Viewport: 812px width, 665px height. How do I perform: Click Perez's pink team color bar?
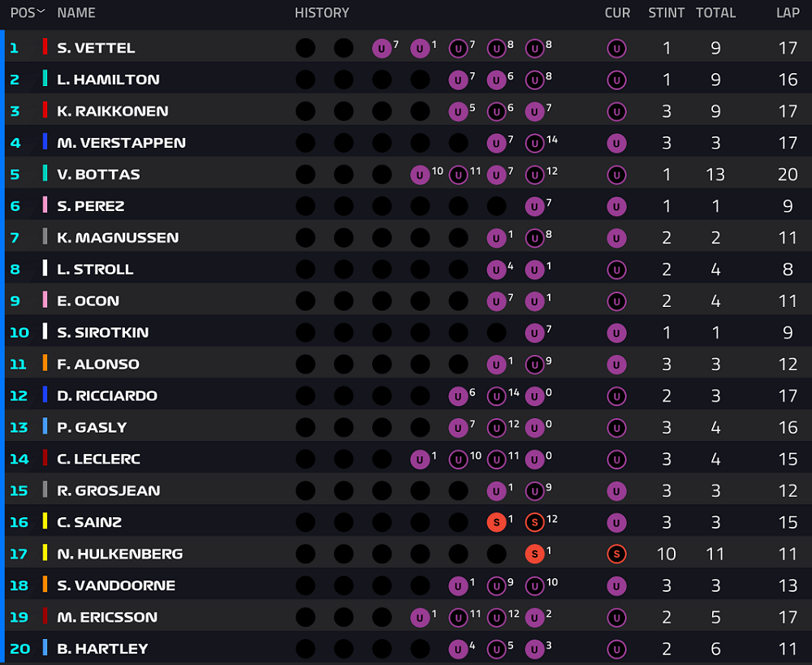pos(45,205)
